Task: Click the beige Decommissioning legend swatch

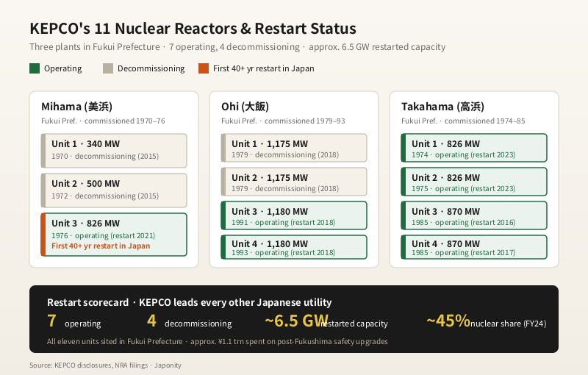Action: click(108, 68)
